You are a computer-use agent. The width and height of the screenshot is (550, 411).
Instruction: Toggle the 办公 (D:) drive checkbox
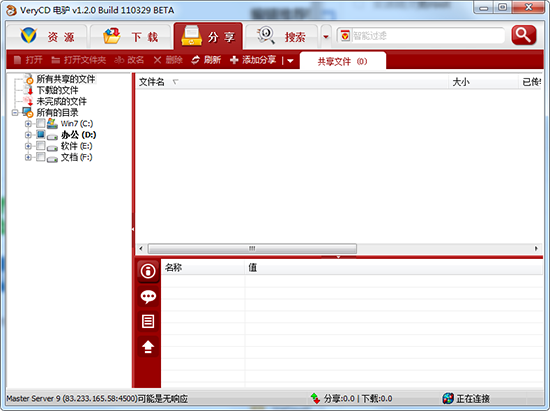[41, 134]
